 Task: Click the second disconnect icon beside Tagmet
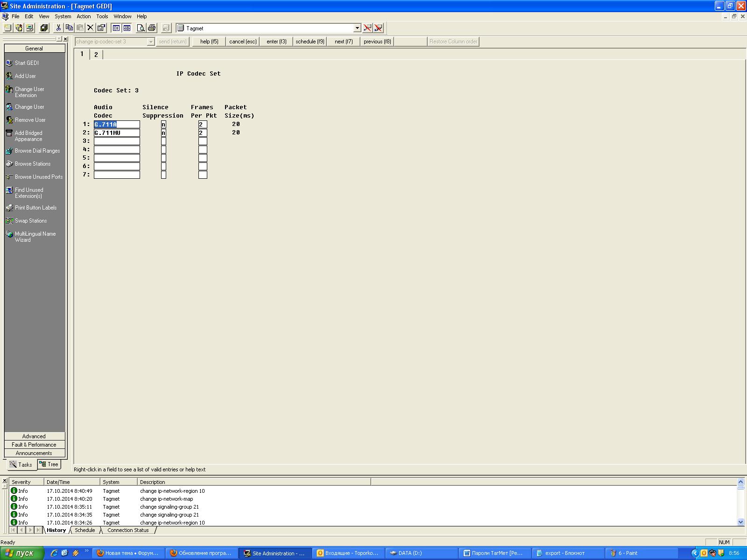tap(378, 28)
